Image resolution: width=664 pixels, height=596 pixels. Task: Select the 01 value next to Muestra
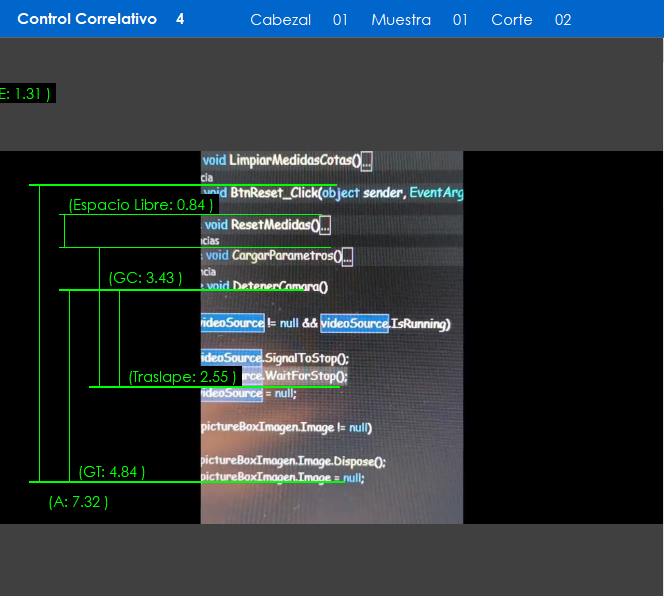pos(460,20)
